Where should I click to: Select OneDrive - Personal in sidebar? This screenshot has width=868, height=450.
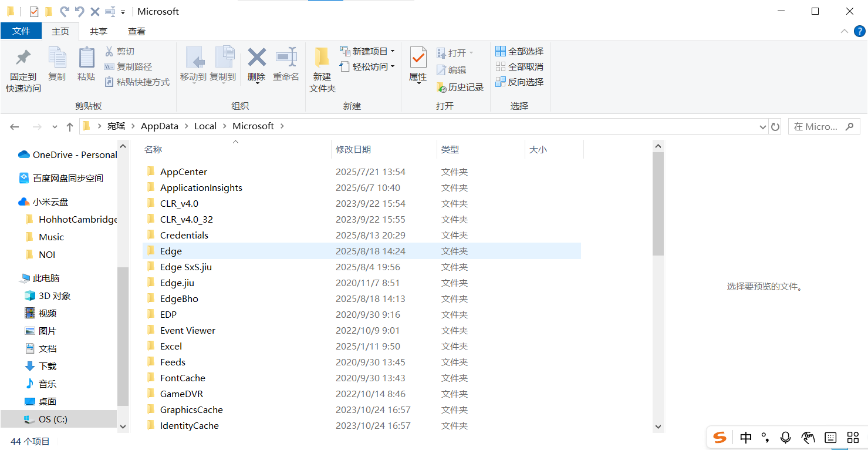(67, 155)
